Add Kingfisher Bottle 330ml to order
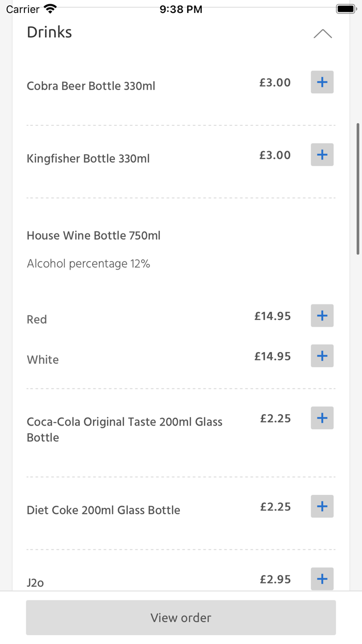This screenshot has height=644, width=362. tap(322, 155)
